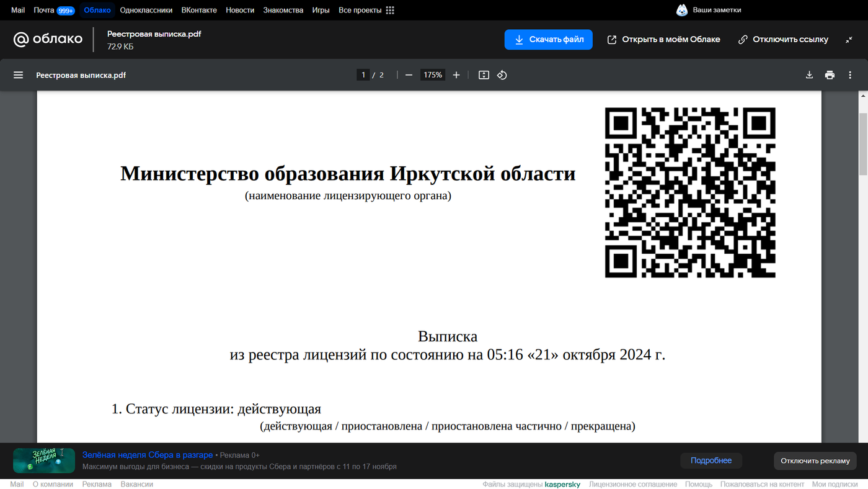868x489 pixels.
Task: Collapse the viewer with the shrink icon
Action: (849, 40)
